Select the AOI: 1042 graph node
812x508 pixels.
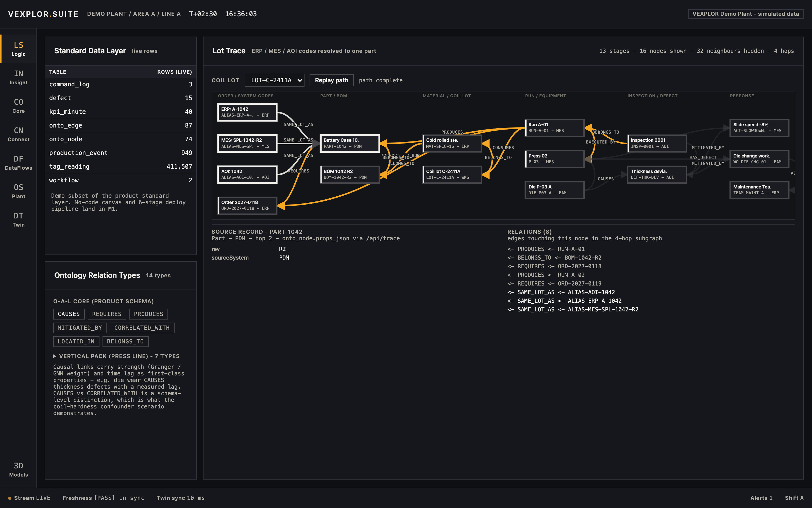pos(247,174)
